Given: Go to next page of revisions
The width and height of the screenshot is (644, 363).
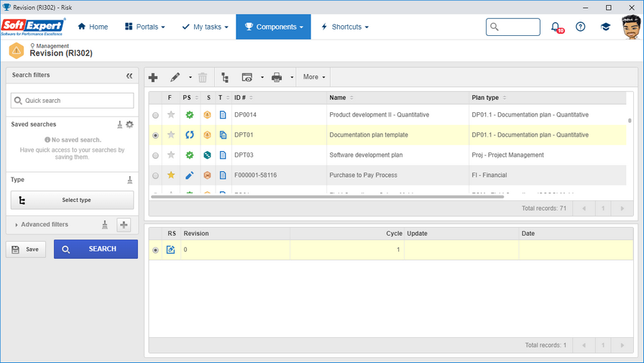Looking at the screenshot, I should [622, 345].
